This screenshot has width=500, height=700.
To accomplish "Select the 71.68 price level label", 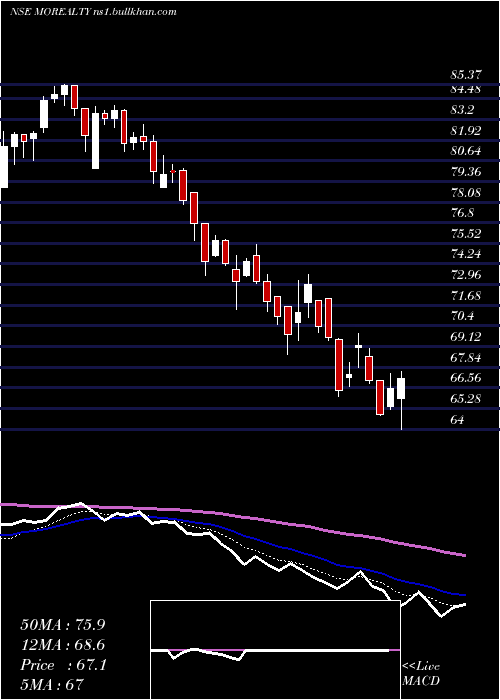I will (x=466, y=296).
